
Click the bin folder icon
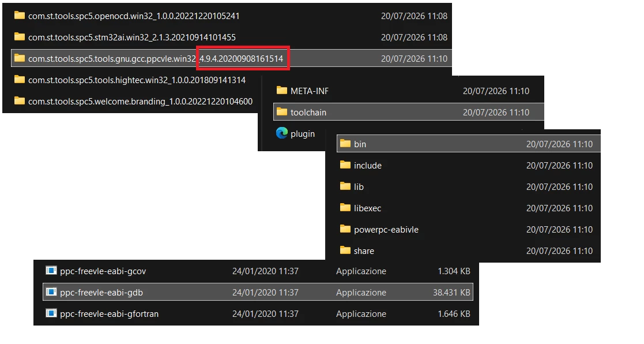tap(345, 144)
